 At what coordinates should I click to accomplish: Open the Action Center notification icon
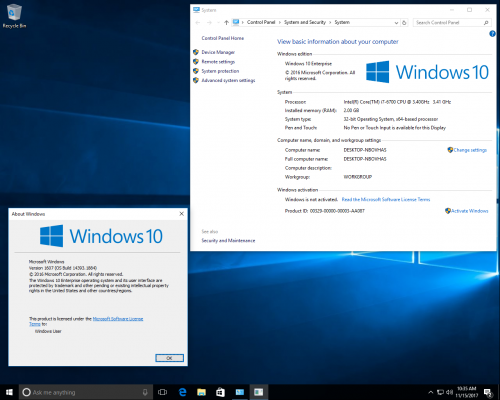point(488,392)
